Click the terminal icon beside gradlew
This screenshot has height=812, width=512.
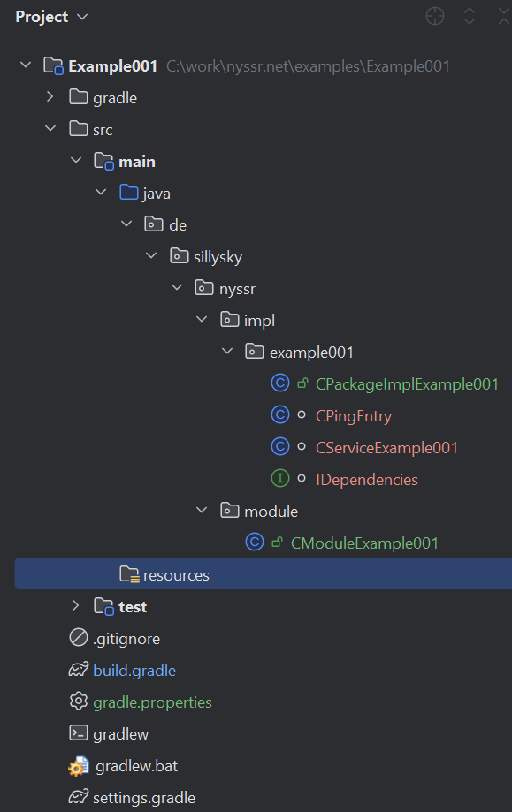78,732
